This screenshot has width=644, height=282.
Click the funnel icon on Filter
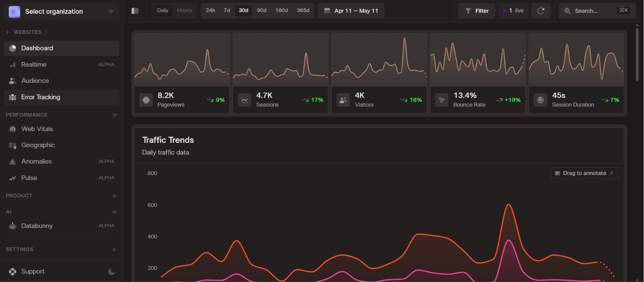pos(468,11)
